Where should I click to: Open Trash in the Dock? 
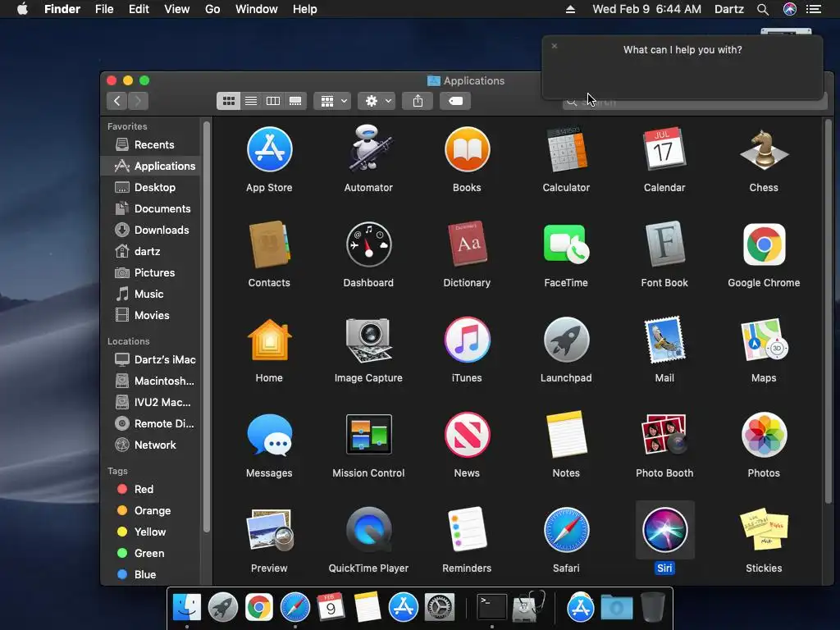click(652, 607)
